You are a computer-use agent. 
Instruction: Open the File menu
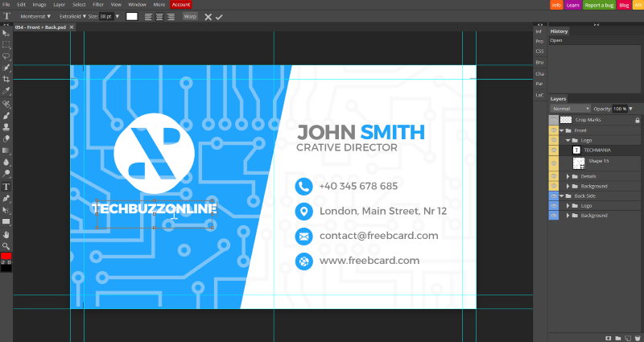(6, 5)
